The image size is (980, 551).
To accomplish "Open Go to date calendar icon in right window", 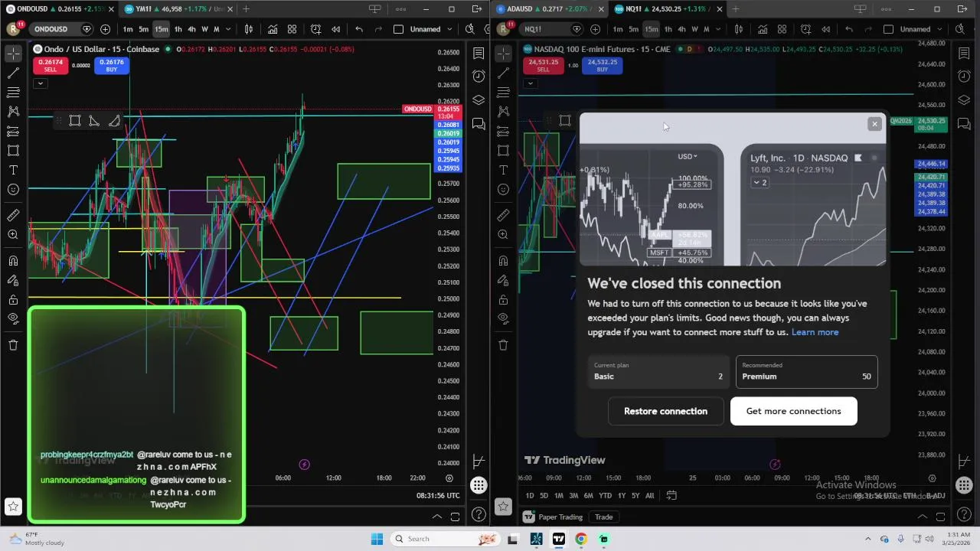I will click(x=671, y=496).
